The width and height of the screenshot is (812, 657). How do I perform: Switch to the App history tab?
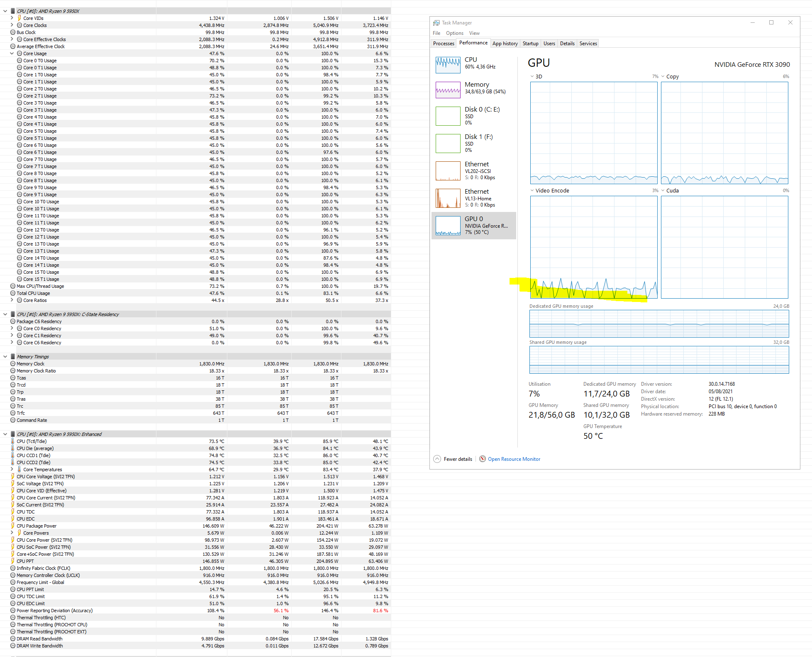505,44
